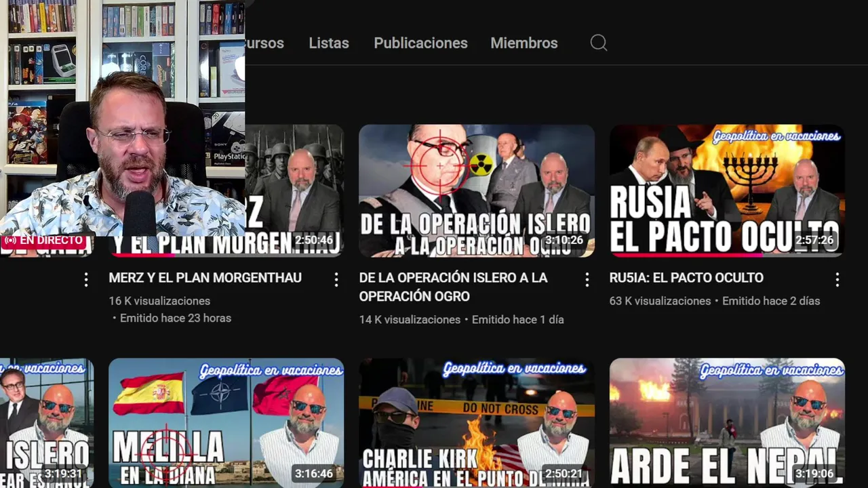Screen dimensions: 868x488
Task: Click the 'Emitido hace 23 horas' text
Action: (175, 318)
